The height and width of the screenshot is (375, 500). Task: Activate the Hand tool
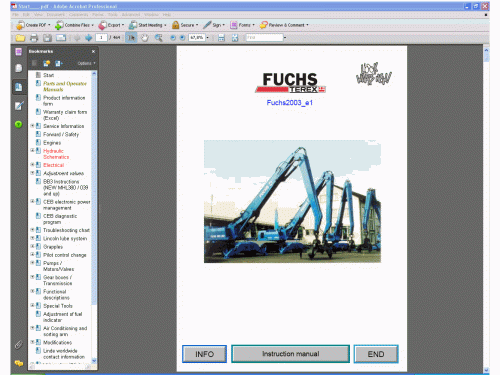tap(144, 38)
